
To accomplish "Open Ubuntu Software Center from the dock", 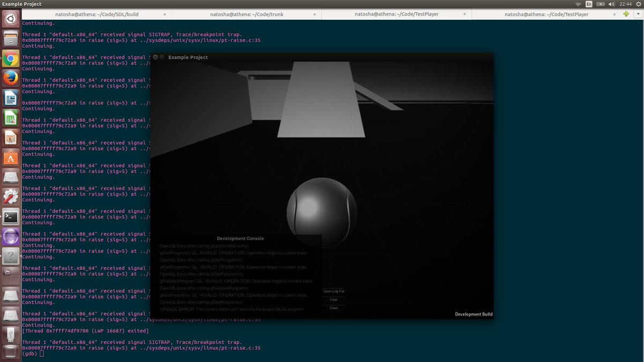I will 11,158.
